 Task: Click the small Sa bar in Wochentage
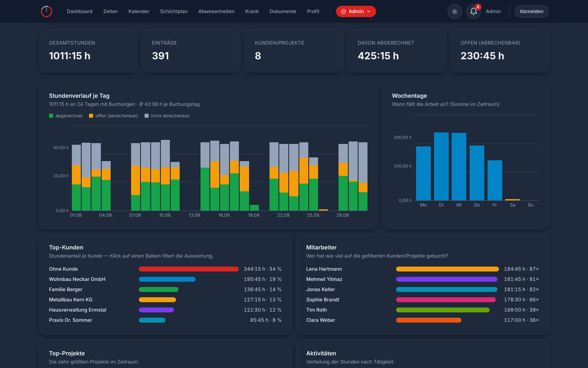pyautogui.click(x=512, y=200)
